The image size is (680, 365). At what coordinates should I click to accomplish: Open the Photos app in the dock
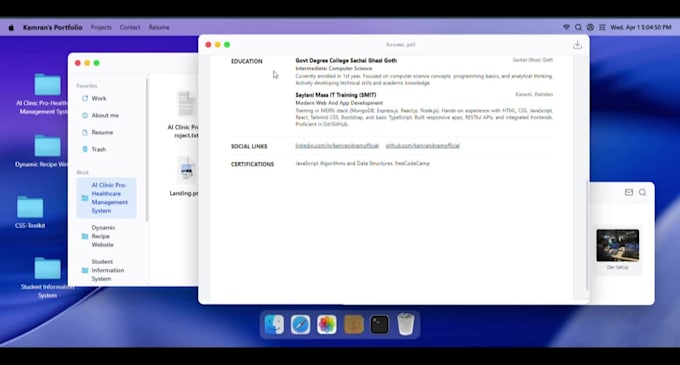(x=327, y=324)
